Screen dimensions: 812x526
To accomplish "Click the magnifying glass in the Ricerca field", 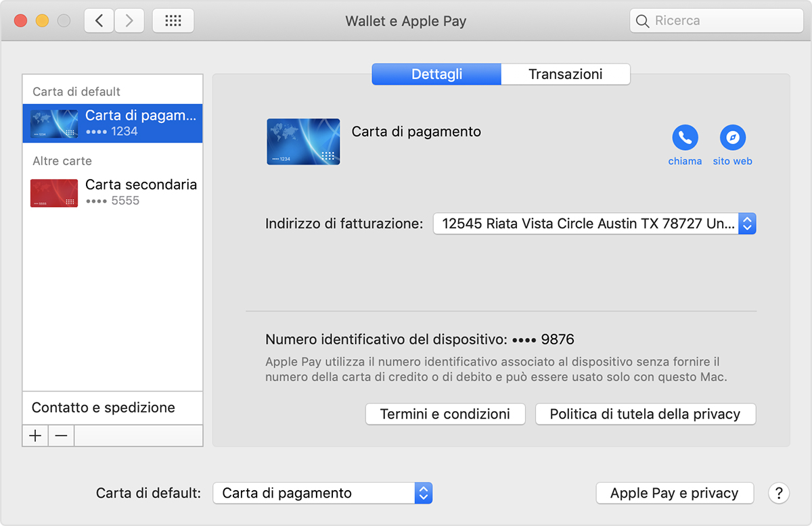I will click(641, 21).
